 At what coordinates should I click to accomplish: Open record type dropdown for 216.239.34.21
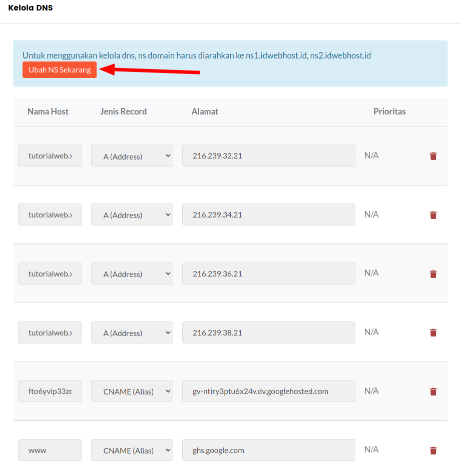[132, 214]
